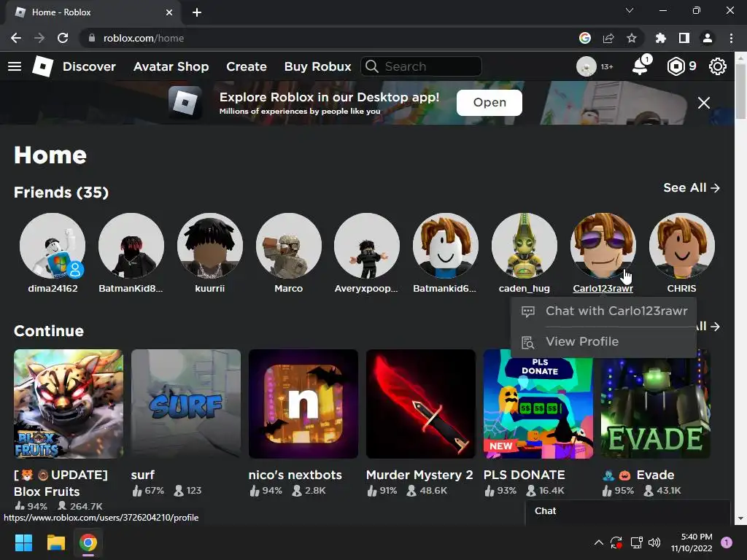
Task: Open File Explorer from the taskbar
Action: pyautogui.click(x=55, y=542)
